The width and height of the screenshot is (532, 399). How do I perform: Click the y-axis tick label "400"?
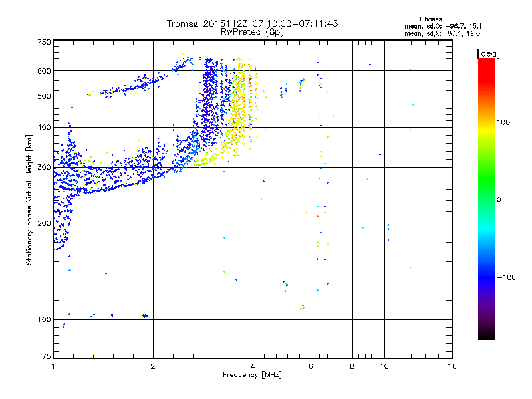coord(44,127)
